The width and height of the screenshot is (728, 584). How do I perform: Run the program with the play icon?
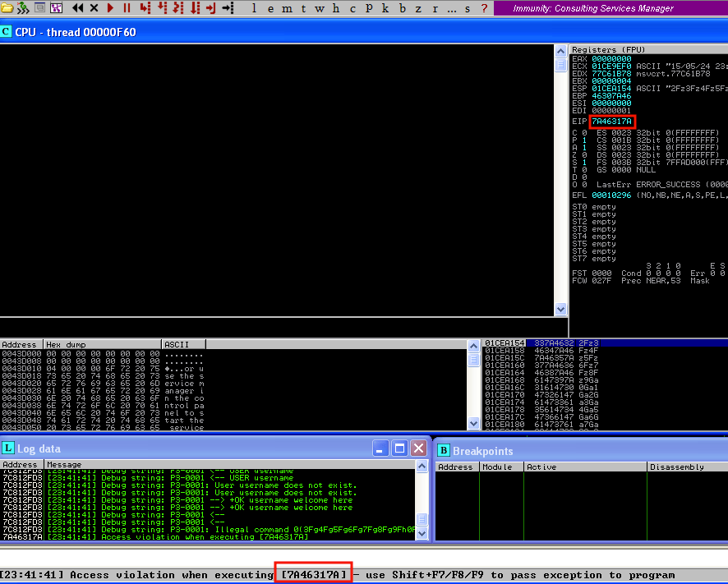[110, 8]
